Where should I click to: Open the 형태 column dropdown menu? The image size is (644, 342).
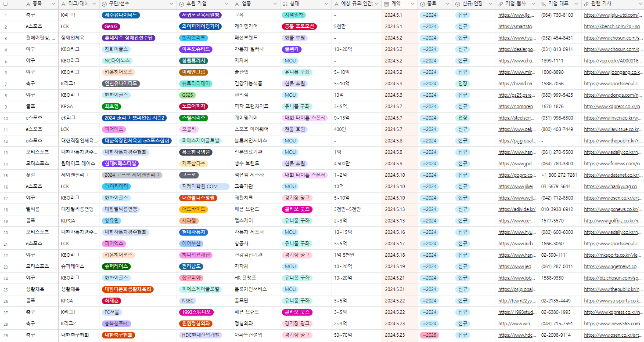(x=325, y=4)
